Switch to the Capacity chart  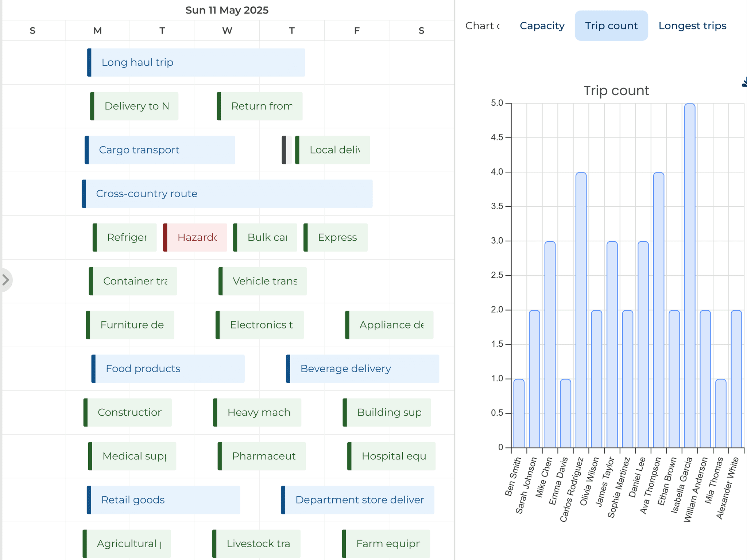[542, 26]
